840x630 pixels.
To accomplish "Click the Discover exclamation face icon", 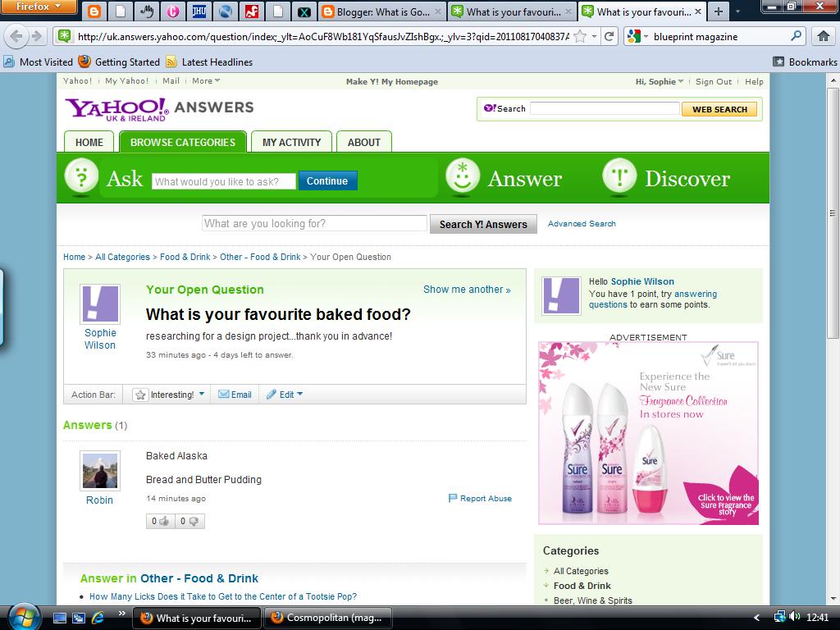I will pyautogui.click(x=619, y=176).
